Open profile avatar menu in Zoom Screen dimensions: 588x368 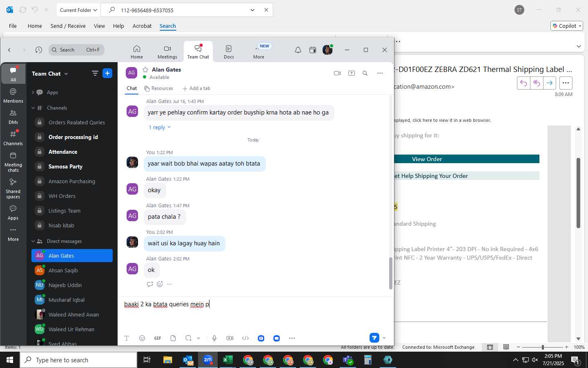(327, 50)
